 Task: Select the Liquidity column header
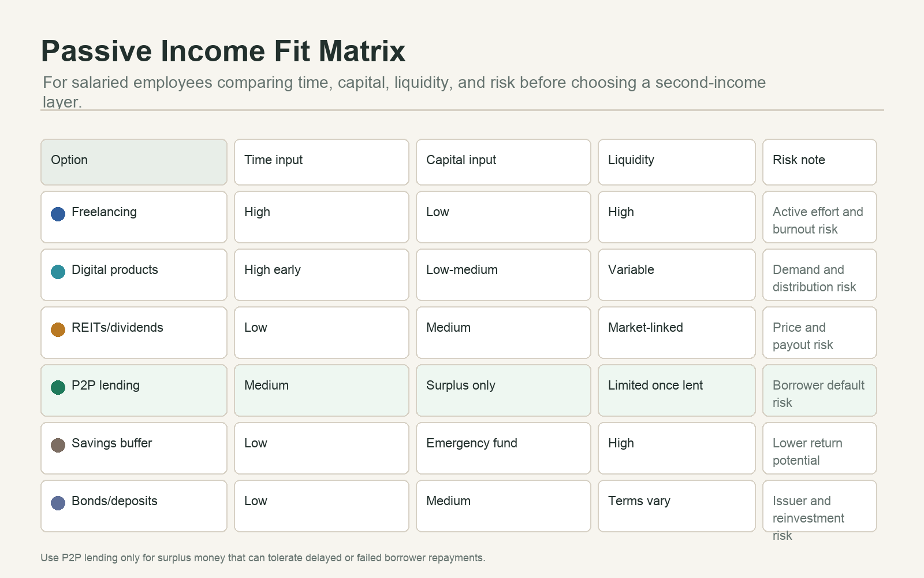coord(677,162)
